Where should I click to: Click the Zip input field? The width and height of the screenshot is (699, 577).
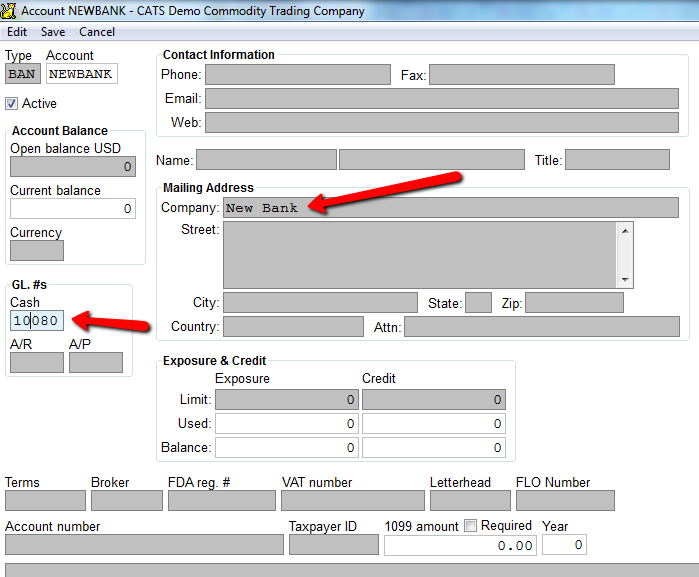click(x=574, y=303)
